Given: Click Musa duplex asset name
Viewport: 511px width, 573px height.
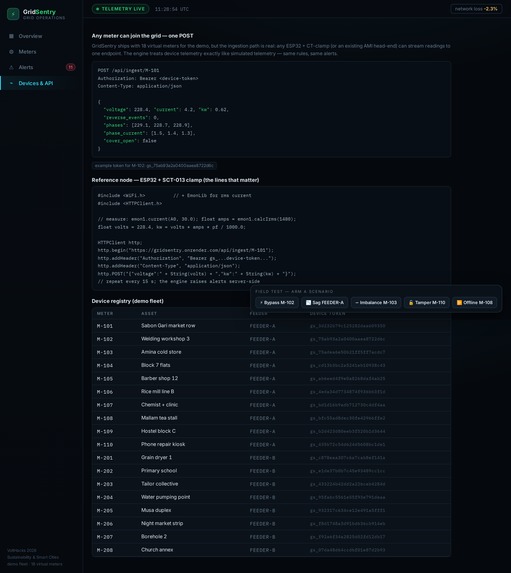Looking at the screenshot, I should (x=156, y=510).
